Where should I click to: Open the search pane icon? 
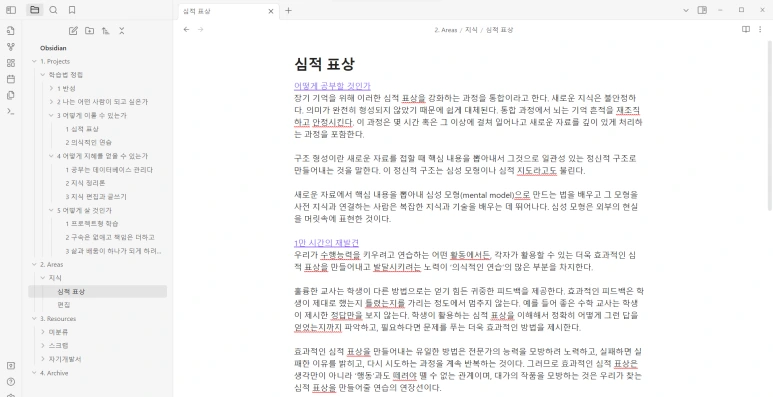54,10
